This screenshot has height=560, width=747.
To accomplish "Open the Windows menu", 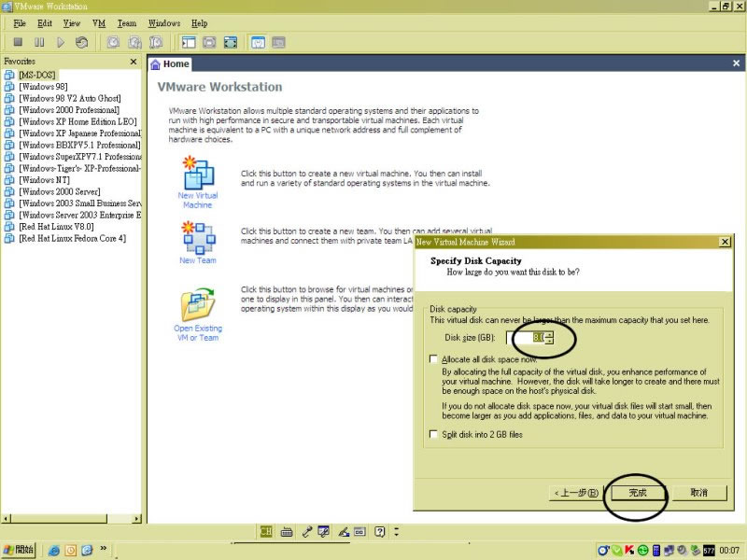I will click(x=164, y=23).
